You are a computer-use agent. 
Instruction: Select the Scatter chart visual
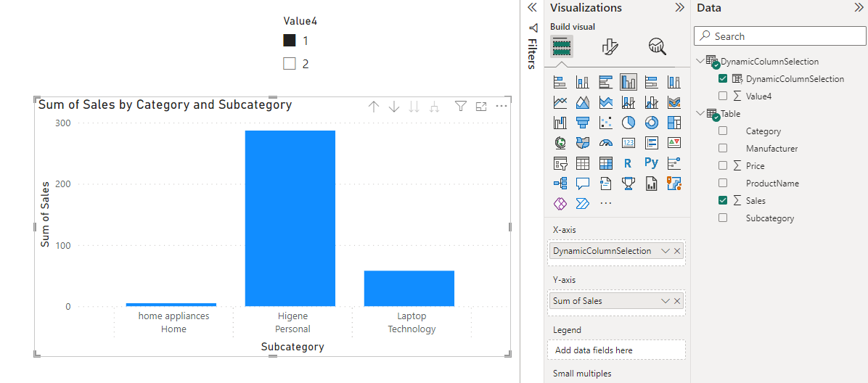click(x=605, y=123)
